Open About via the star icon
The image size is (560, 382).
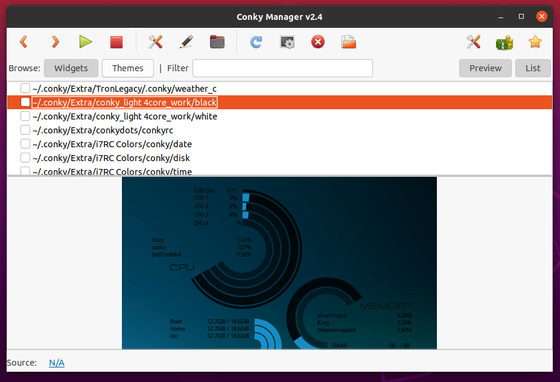535,42
